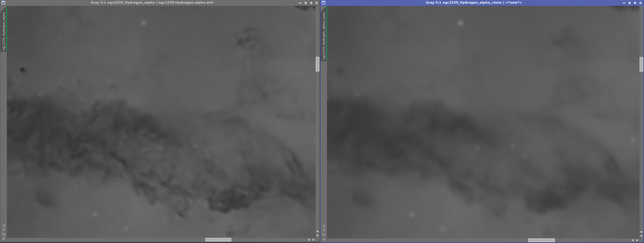Maximize the ngc2239-Hydrogen-alpha.xisf window with the plus button

click(311, 3)
